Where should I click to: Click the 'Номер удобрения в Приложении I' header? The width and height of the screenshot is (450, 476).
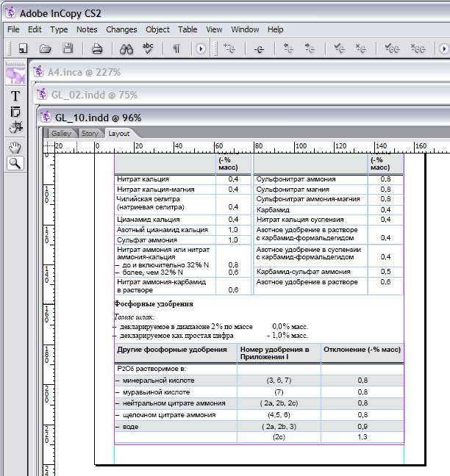pos(279,353)
